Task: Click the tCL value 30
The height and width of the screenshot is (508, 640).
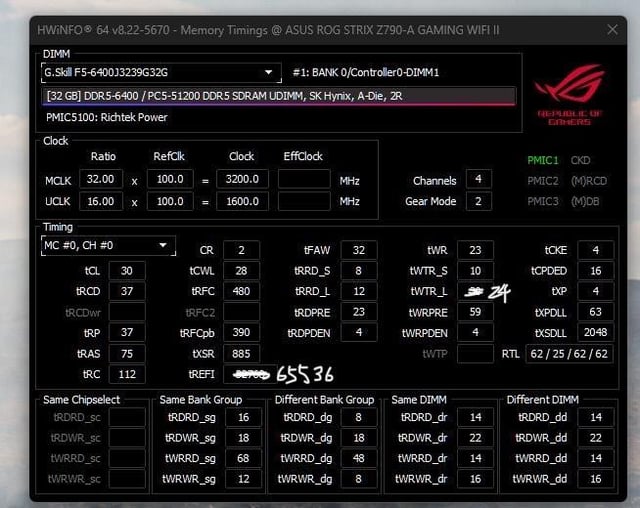Action: click(127, 271)
